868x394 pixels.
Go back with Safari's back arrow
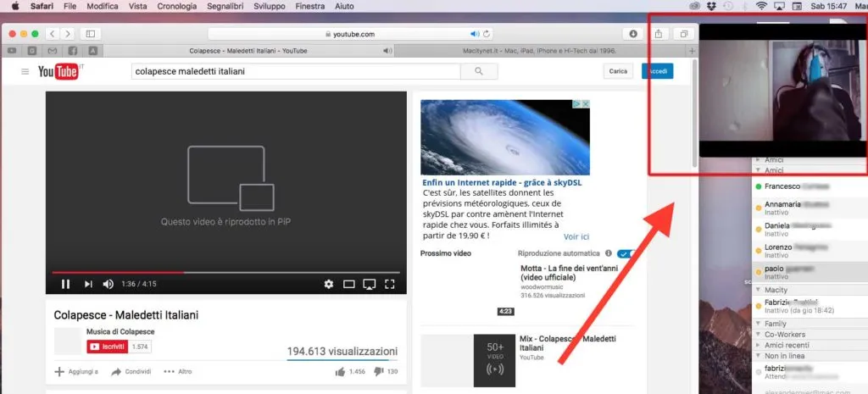pyautogui.click(x=52, y=34)
